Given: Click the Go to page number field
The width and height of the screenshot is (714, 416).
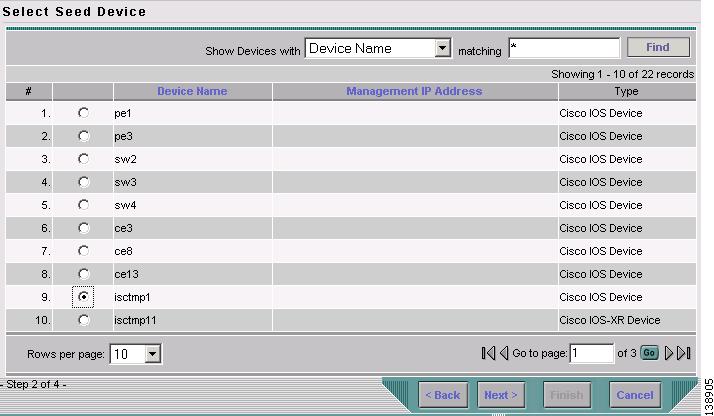Looking at the screenshot, I should 592,353.
